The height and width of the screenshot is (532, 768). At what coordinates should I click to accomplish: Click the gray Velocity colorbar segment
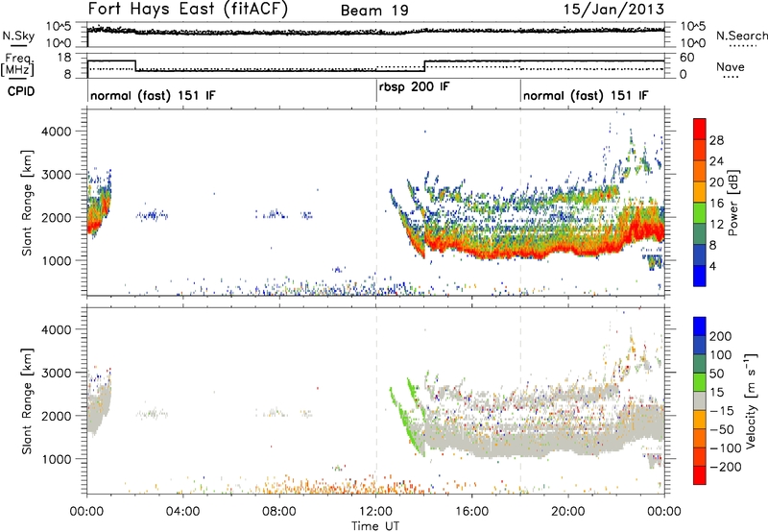pyautogui.click(x=700, y=401)
